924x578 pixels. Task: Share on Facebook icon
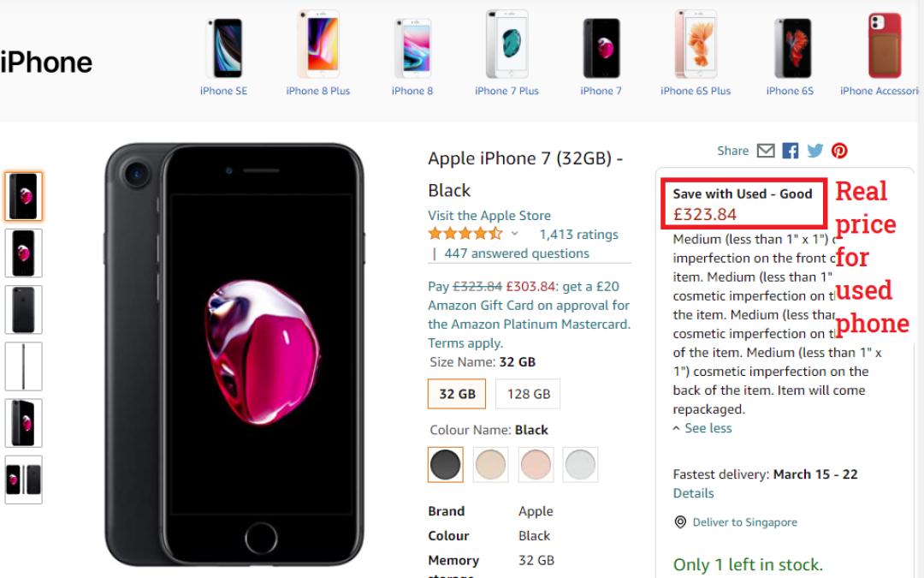tap(791, 151)
